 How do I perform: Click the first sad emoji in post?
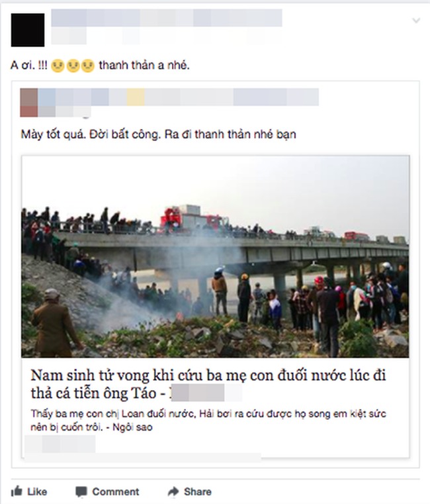58,66
